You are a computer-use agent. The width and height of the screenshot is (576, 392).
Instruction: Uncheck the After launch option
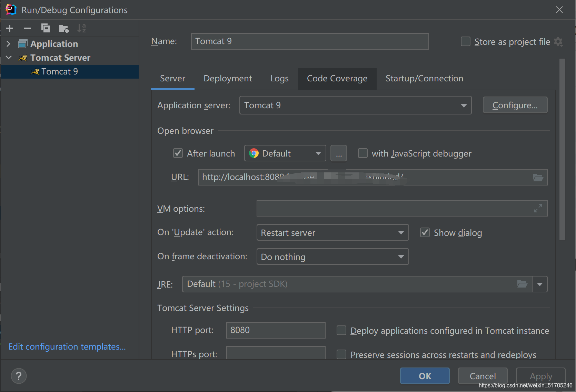178,153
